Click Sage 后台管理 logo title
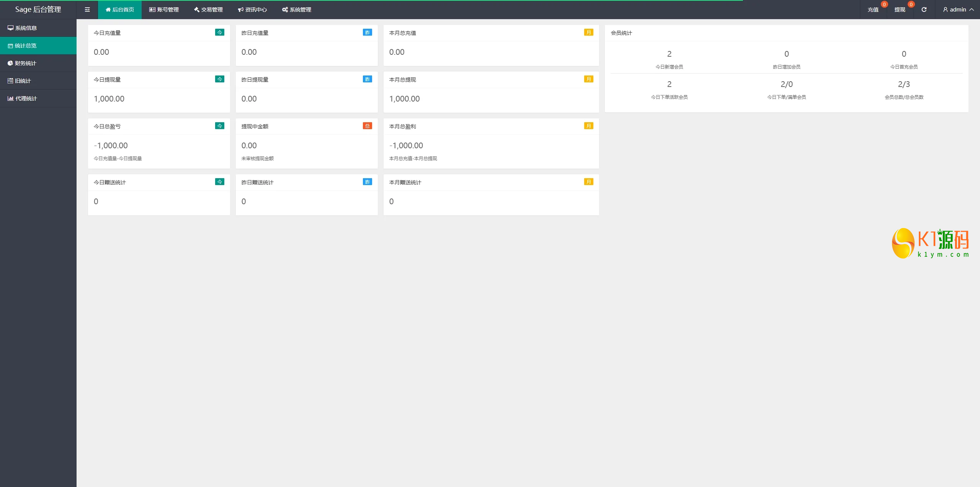980x487 pixels. [x=38, y=10]
